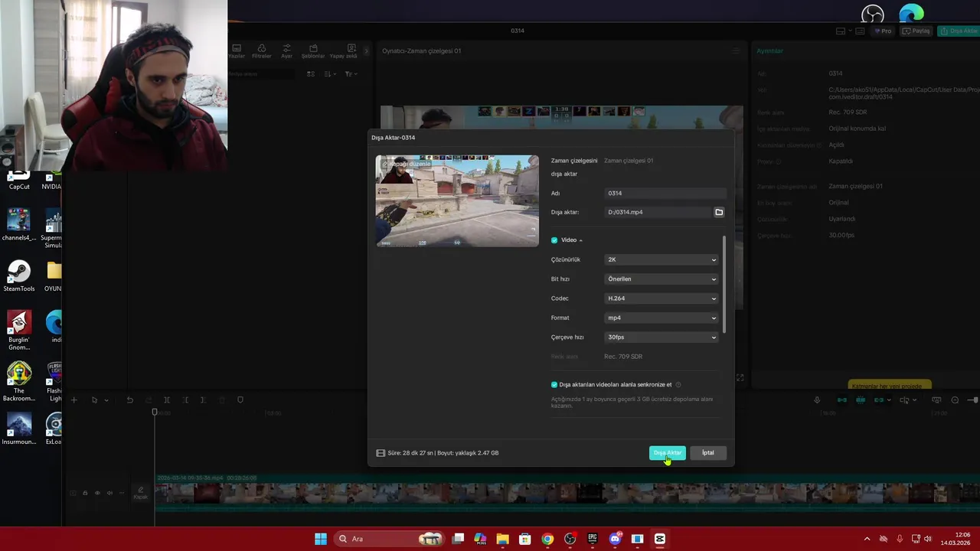Click the Paylaş share button

pos(916,31)
